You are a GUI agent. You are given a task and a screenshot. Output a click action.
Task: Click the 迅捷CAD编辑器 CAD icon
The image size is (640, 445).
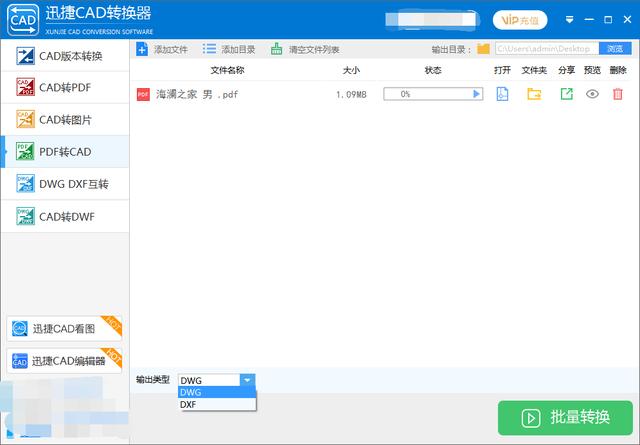[20, 361]
